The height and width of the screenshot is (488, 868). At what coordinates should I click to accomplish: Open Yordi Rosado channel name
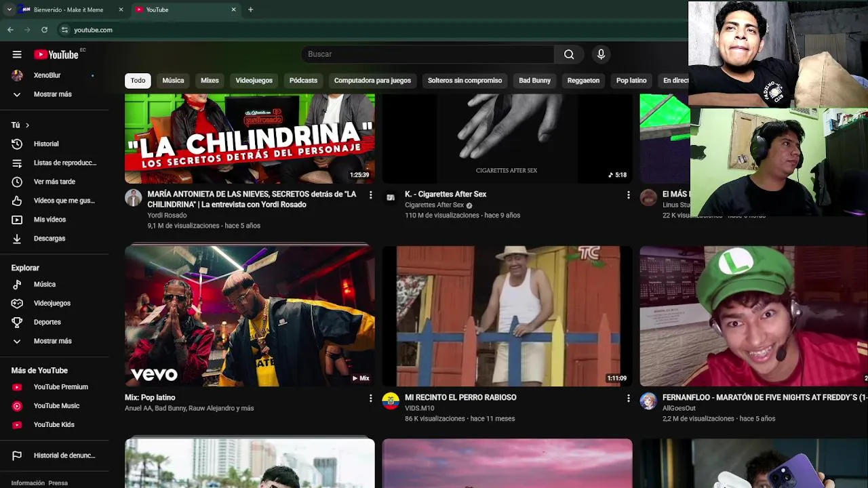167,216
